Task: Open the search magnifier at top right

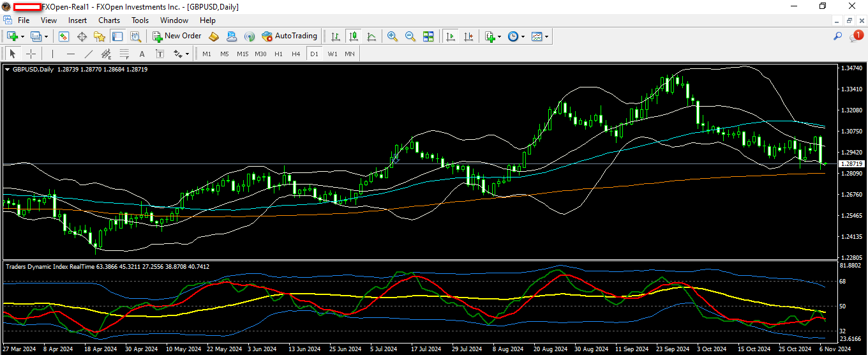Action: click(838, 36)
